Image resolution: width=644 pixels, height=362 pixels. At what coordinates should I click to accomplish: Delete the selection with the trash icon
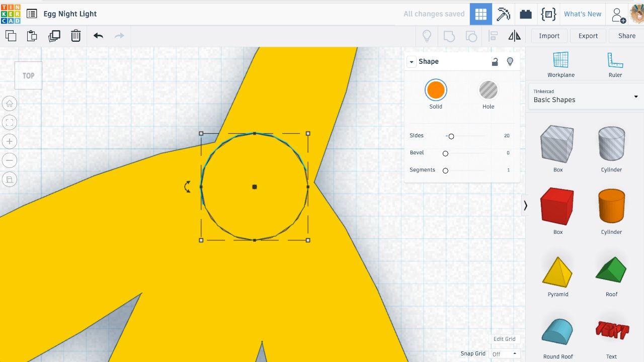tap(75, 36)
